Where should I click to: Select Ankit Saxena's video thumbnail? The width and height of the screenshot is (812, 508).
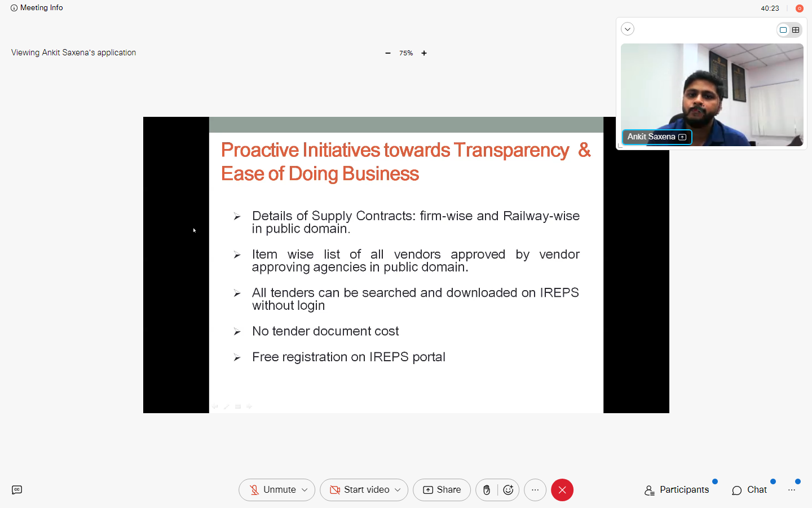click(712, 95)
